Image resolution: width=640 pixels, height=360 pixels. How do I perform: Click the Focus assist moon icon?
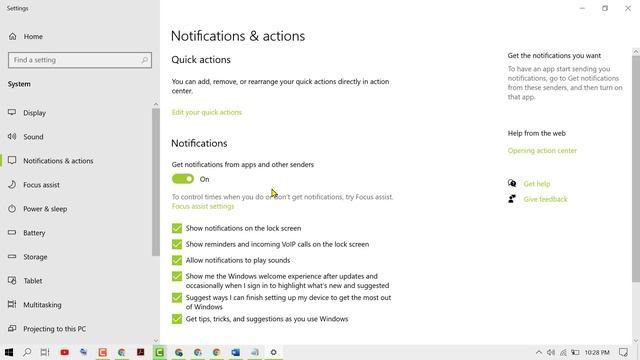tap(12, 184)
